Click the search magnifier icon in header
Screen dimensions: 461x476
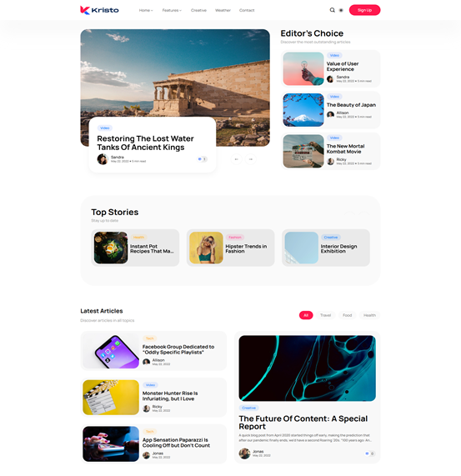(333, 10)
